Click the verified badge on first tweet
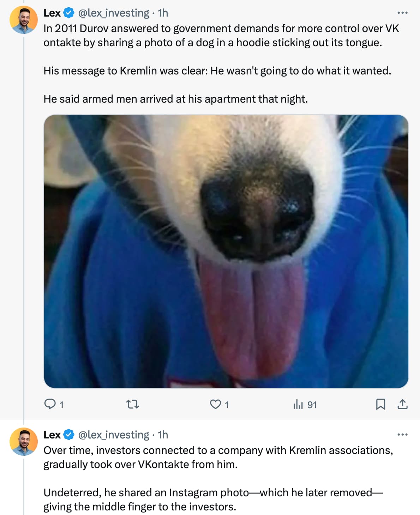This screenshot has width=420, height=515. point(69,13)
